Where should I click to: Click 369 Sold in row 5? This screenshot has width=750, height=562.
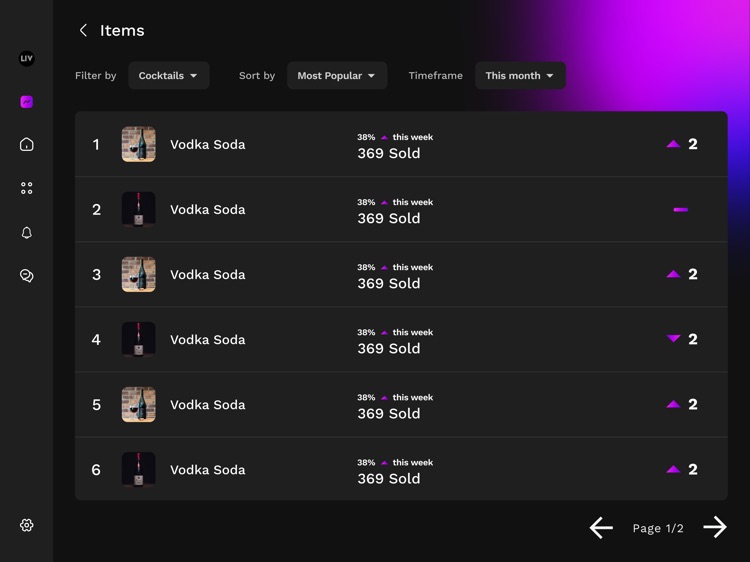[x=389, y=413]
